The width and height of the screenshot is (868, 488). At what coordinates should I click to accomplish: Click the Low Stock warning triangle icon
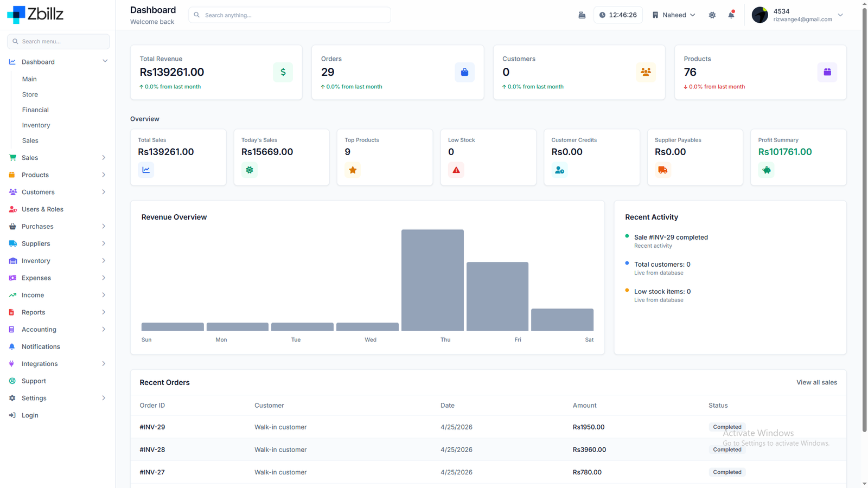(x=456, y=170)
